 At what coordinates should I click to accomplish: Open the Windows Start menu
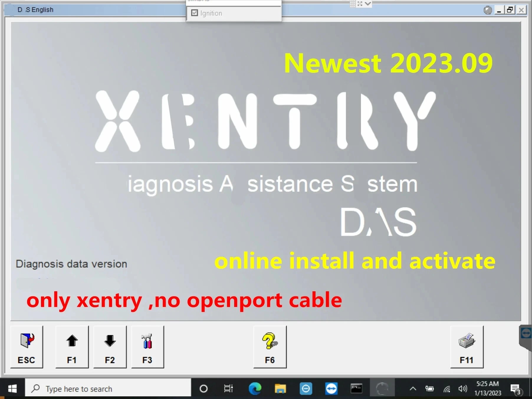click(12, 389)
